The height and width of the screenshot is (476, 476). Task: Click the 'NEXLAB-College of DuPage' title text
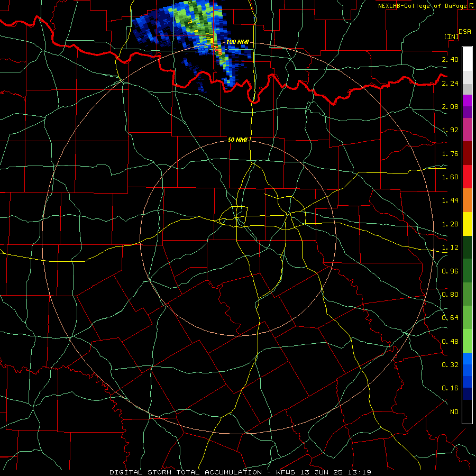(422, 6)
